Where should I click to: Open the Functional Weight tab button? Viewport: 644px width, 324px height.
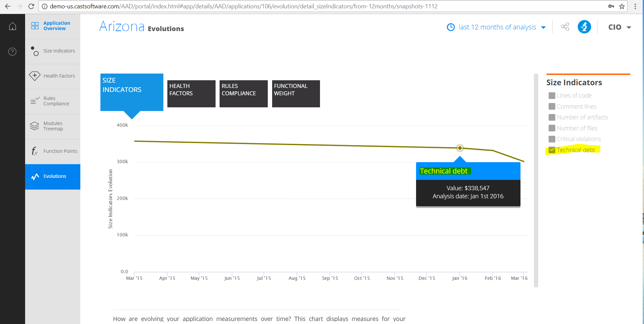coord(296,94)
